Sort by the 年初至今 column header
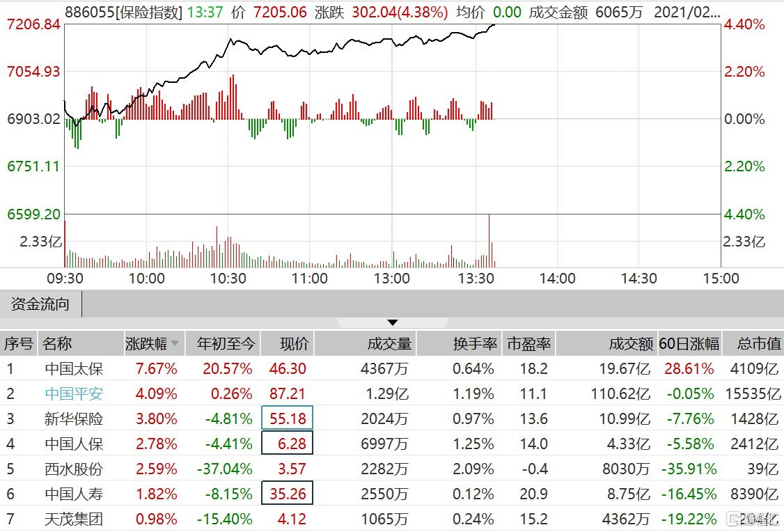Screen dimensions: 784x532 click(223, 343)
